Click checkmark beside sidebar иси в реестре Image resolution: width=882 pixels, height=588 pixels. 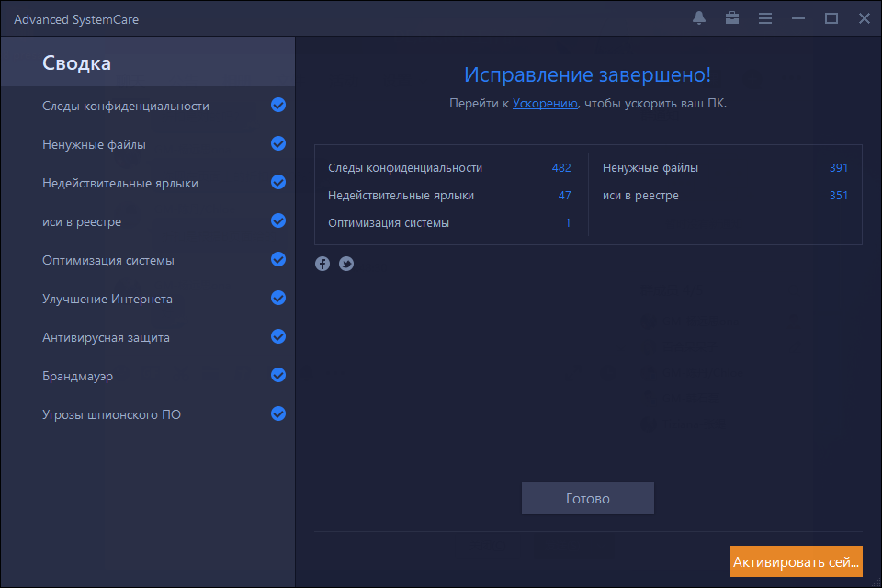click(x=278, y=220)
